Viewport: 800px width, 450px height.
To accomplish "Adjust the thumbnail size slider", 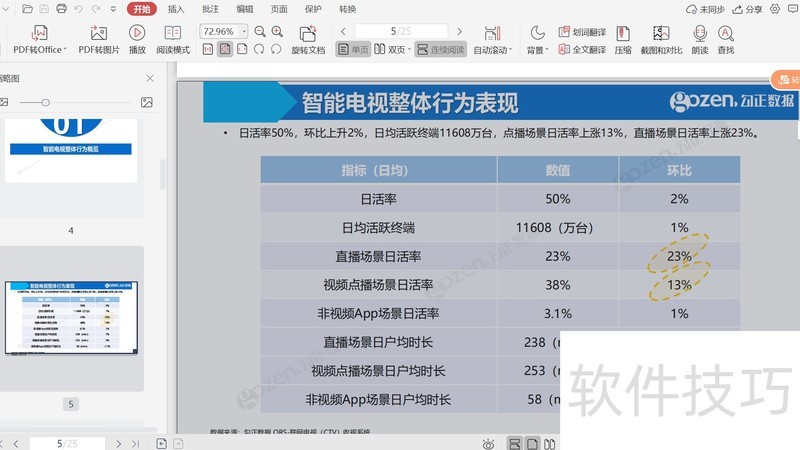I will click(45, 103).
